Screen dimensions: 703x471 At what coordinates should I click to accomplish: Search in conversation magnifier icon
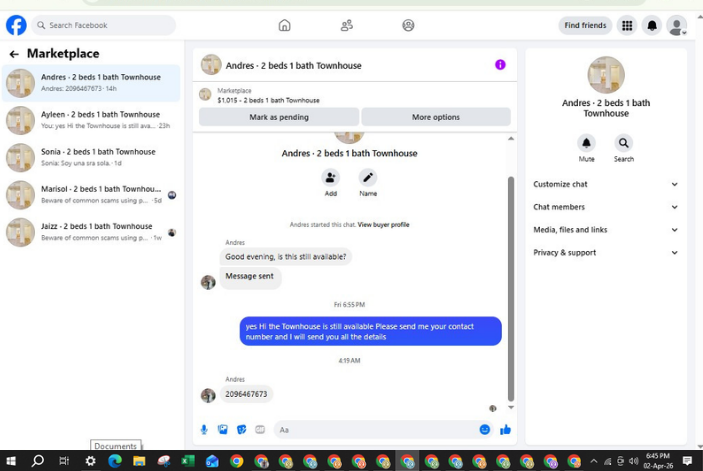pyautogui.click(x=623, y=143)
